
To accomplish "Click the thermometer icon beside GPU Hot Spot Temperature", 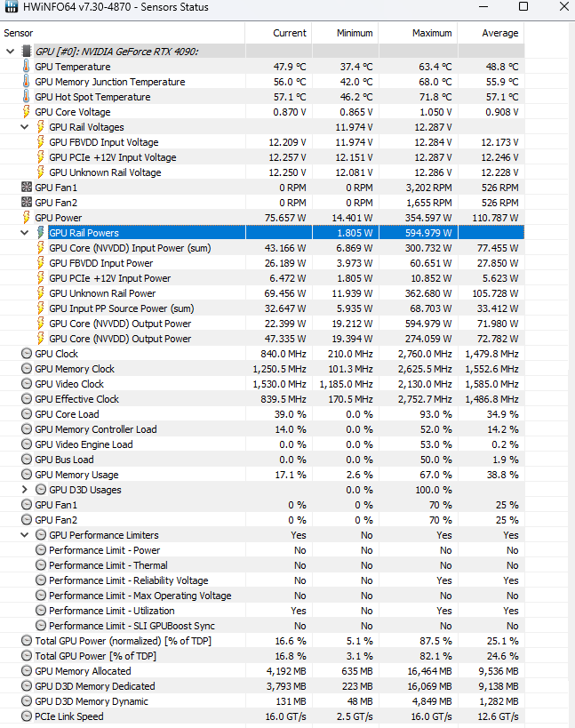I will [26, 97].
